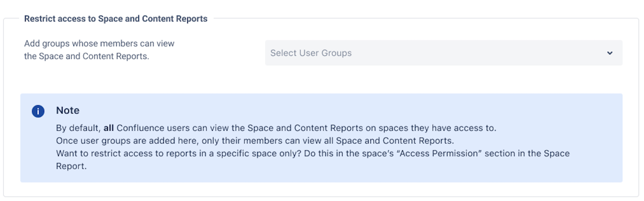
Task: Open the Select User Groups dropdown
Action: tap(443, 53)
